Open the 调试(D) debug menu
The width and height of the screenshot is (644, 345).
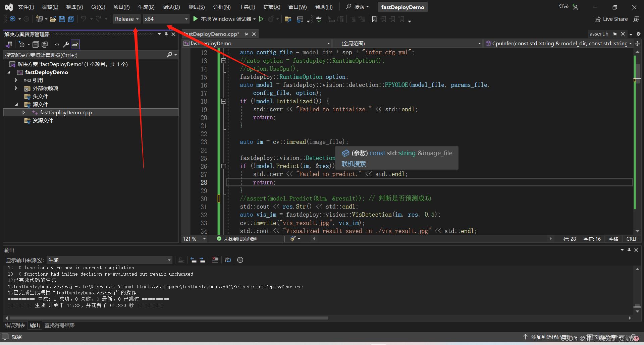click(x=171, y=7)
